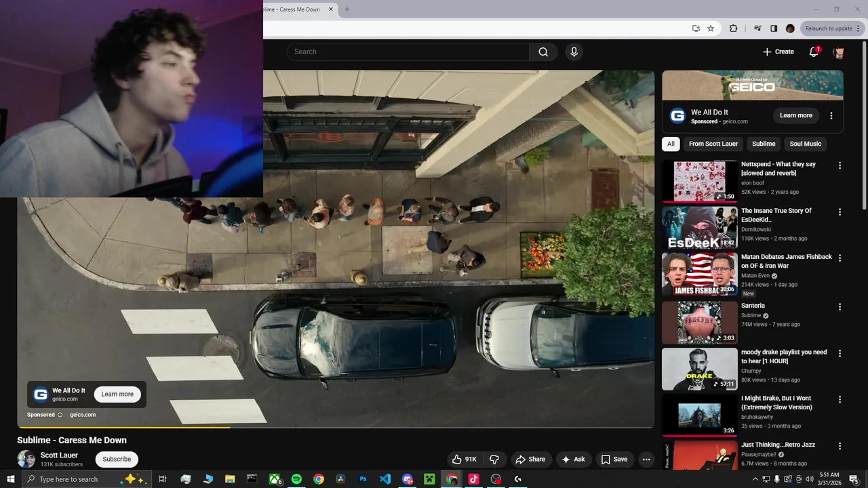Open moody drake playlist thumbnail

[x=699, y=369]
